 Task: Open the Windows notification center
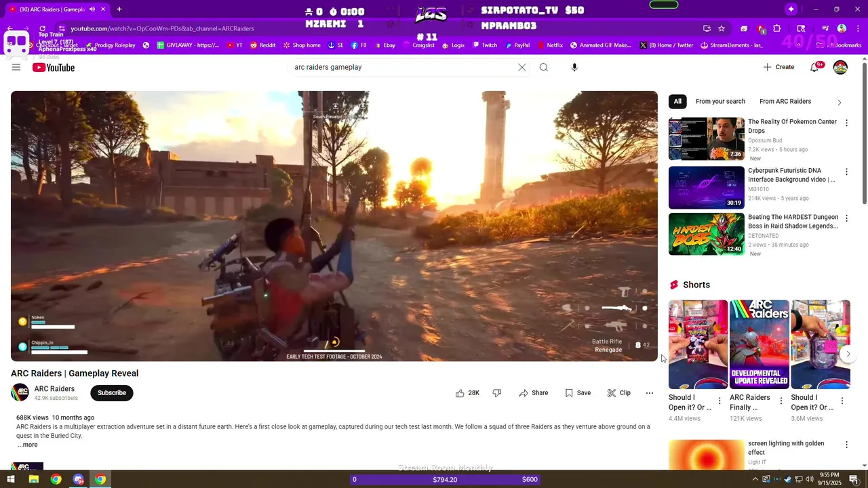tap(855, 479)
